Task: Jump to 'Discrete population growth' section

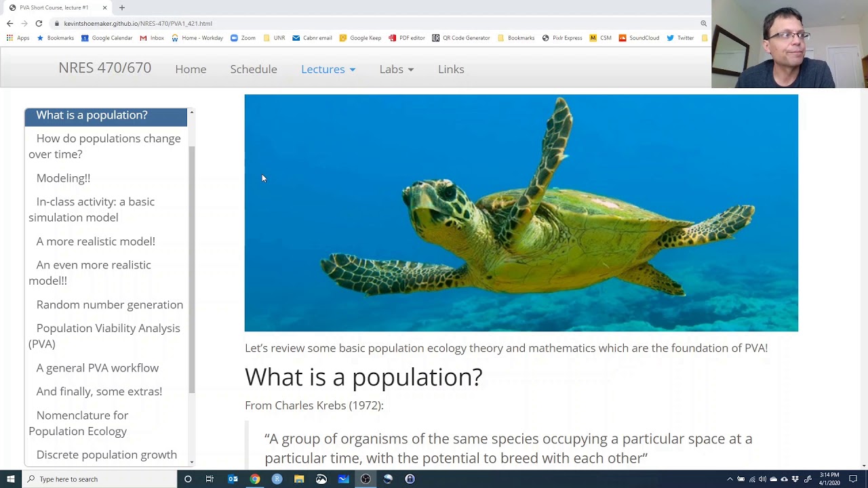Action: pyautogui.click(x=106, y=455)
